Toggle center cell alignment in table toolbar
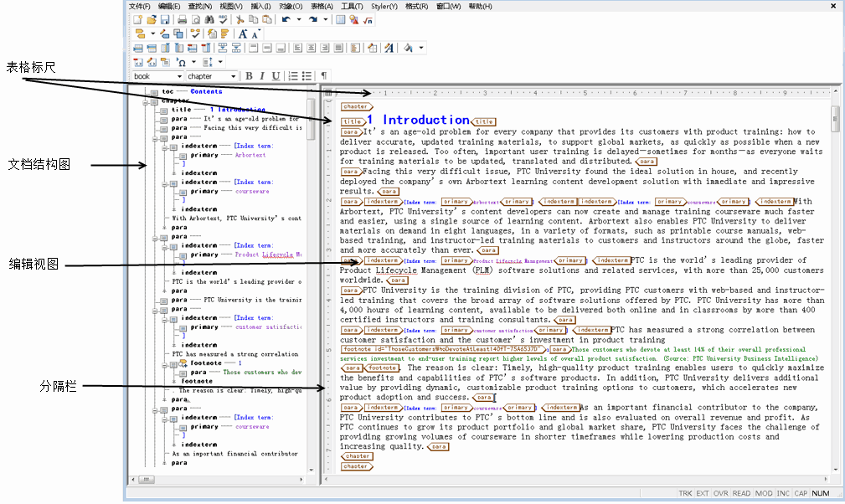 pyautogui.click(x=311, y=48)
